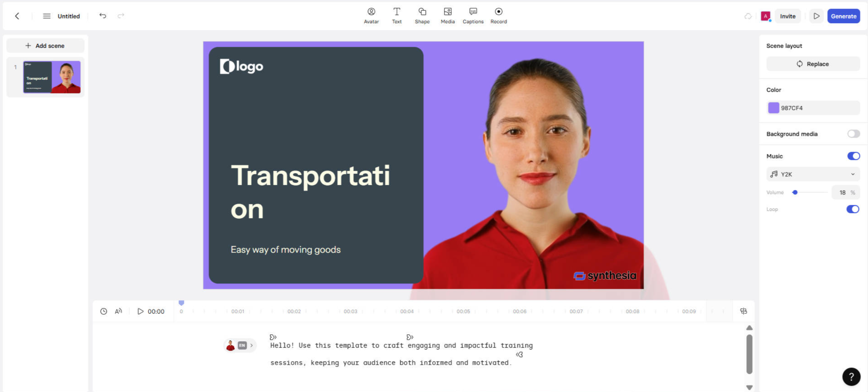
Task: Open the Media panel
Action: [448, 16]
